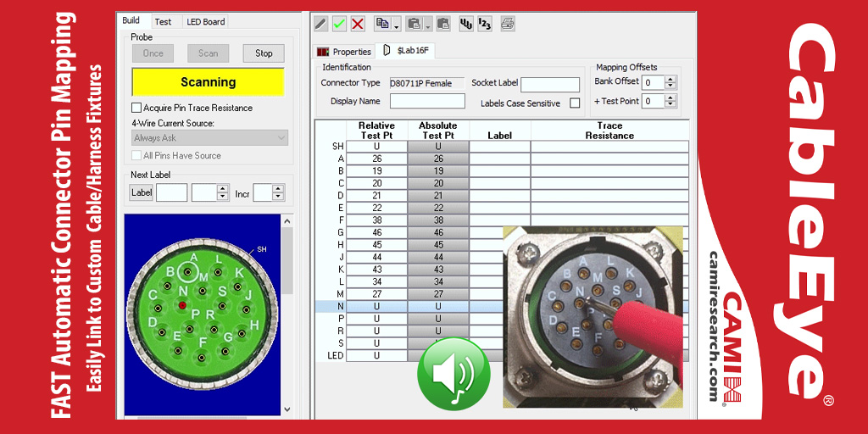Click the green checkmark accept icon
868x434 pixels.
[339, 24]
